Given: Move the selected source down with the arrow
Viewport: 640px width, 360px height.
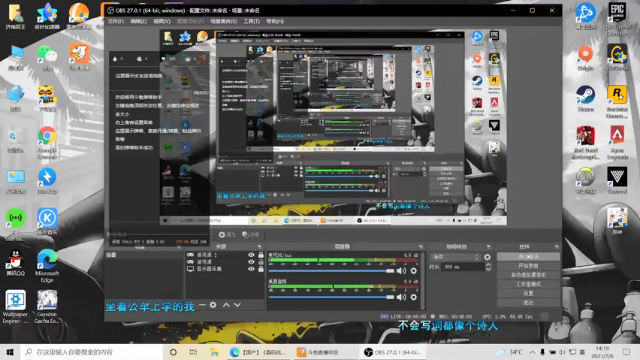Looking at the screenshot, I should 237,305.
